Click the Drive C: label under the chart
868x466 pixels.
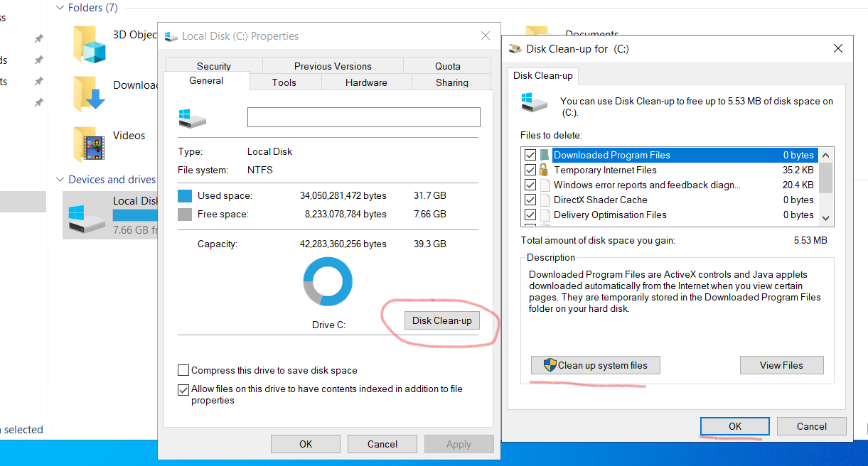click(328, 325)
